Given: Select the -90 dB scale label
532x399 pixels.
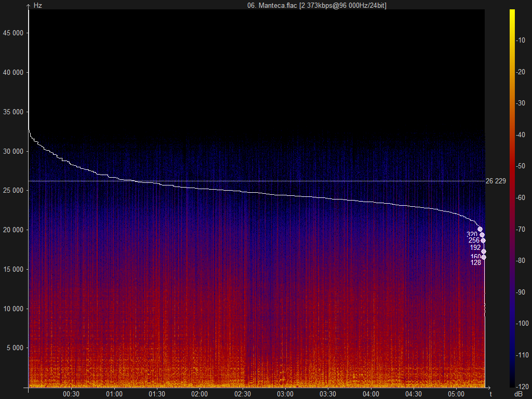Looking at the screenshot, I should [521, 292].
